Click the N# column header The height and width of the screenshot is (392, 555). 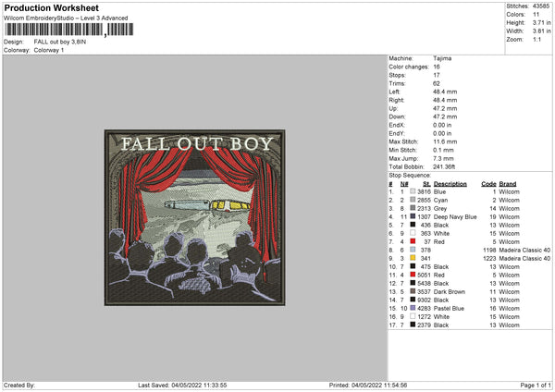pyautogui.click(x=404, y=184)
